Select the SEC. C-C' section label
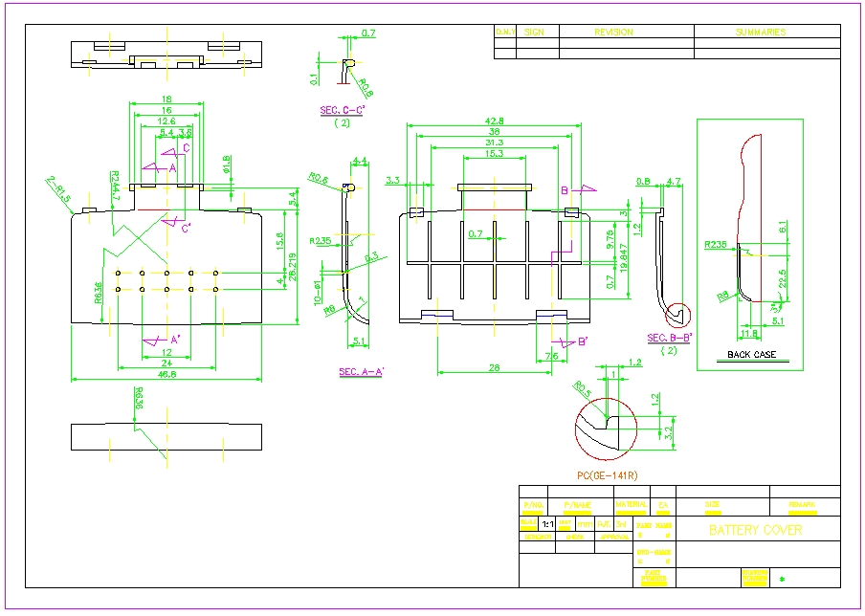The width and height of the screenshot is (865, 616). tap(342, 111)
